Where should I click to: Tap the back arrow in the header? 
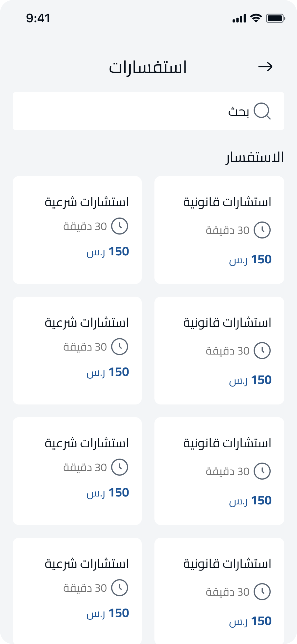tap(265, 67)
